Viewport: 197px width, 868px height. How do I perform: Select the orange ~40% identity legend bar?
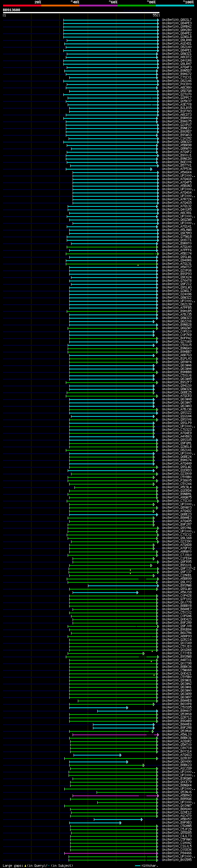point(60,6)
